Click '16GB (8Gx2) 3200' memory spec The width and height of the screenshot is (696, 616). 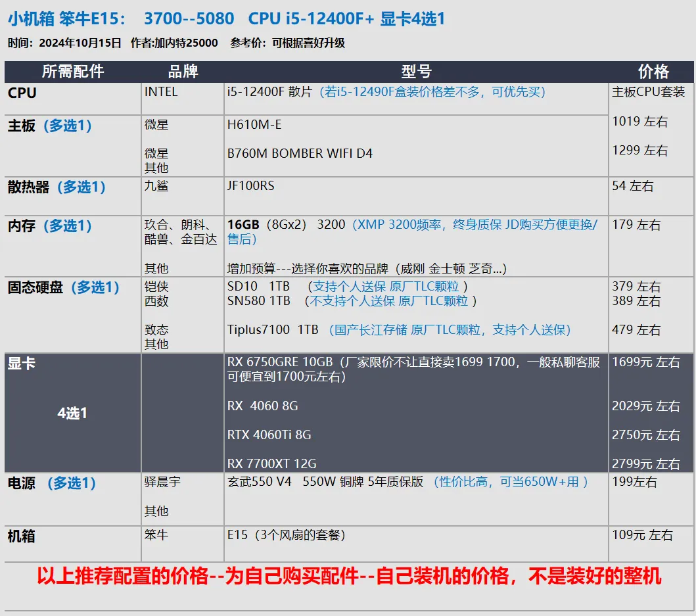pos(286,225)
